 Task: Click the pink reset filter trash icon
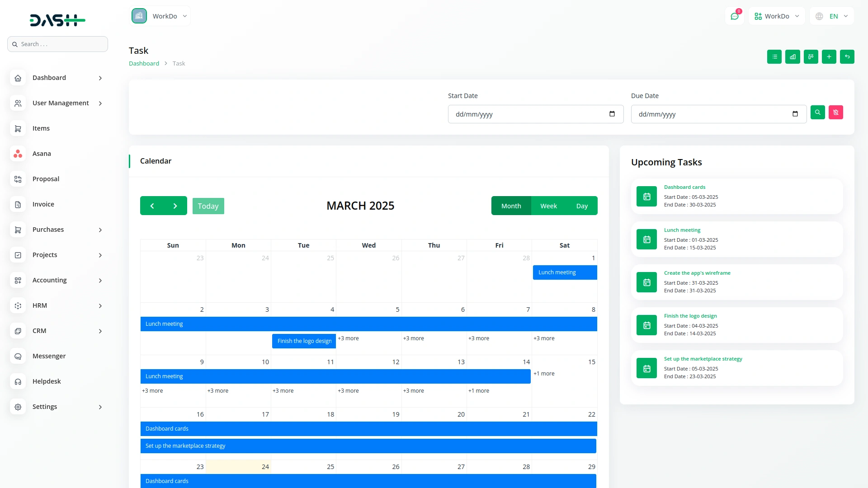point(836,113)
